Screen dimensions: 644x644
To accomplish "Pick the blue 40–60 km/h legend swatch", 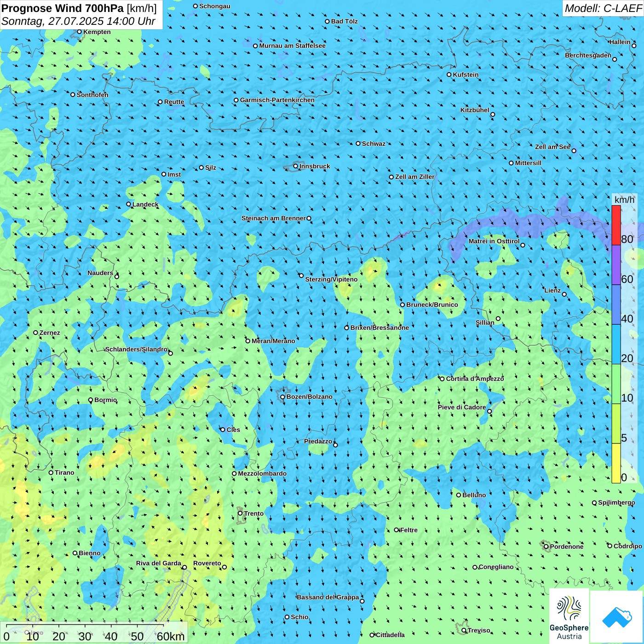I will click(x=616, y=305).
